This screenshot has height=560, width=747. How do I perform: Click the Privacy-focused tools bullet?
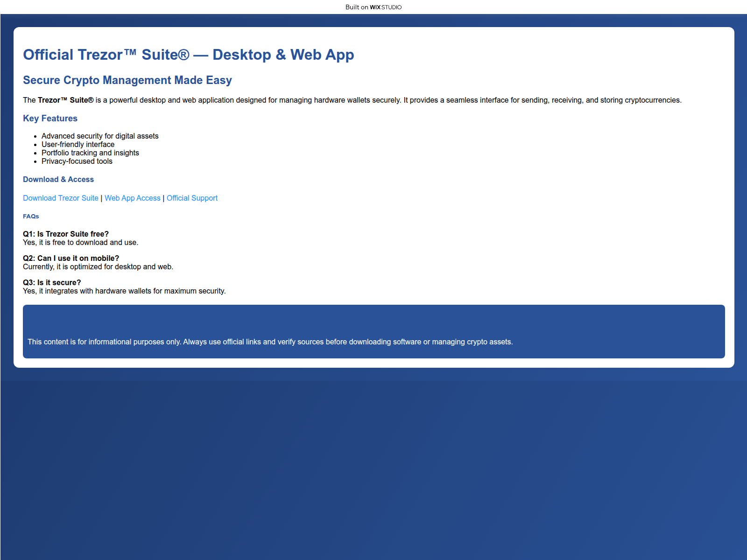tap(77, 161)
